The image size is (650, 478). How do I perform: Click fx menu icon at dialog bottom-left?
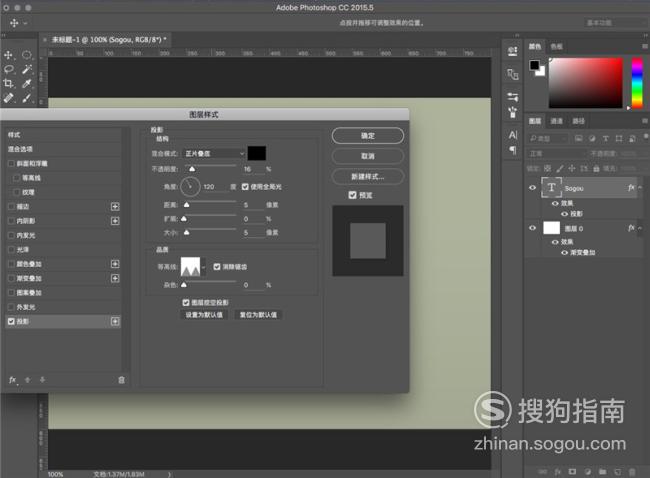click(x=13, y=380)
